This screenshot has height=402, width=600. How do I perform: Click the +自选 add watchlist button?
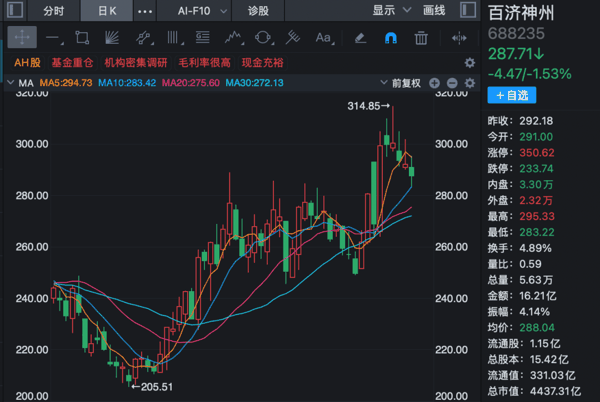pyautogui.click(x=512, y=95)
